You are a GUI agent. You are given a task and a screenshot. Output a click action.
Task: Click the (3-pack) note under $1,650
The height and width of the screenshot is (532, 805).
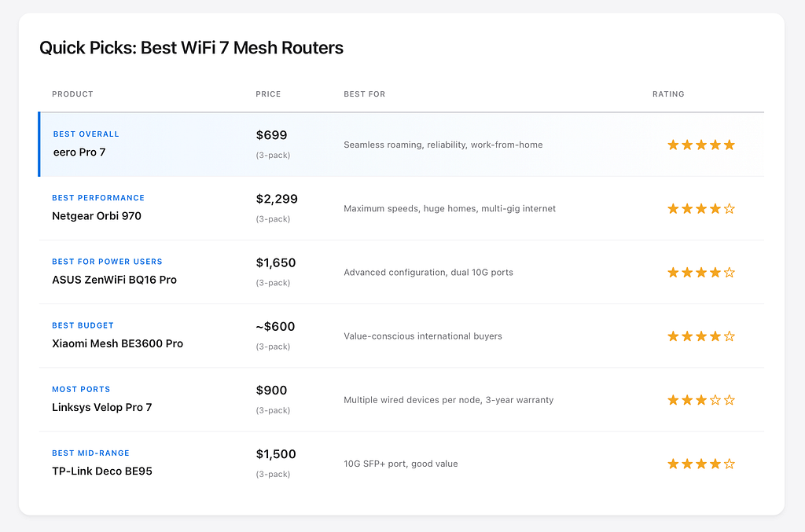point(273,283)
